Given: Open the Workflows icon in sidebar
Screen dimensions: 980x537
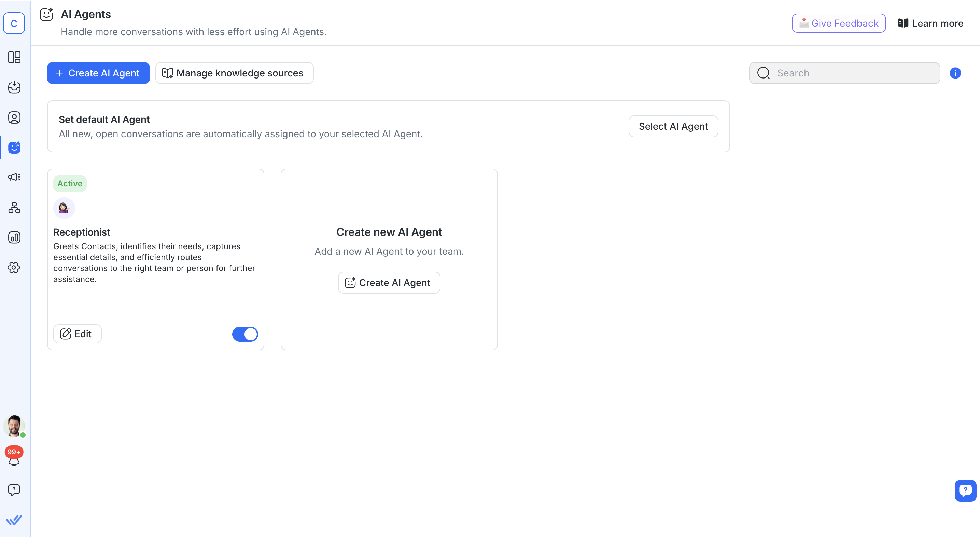Looking at the screenshot, I should (x=14, y=208).
